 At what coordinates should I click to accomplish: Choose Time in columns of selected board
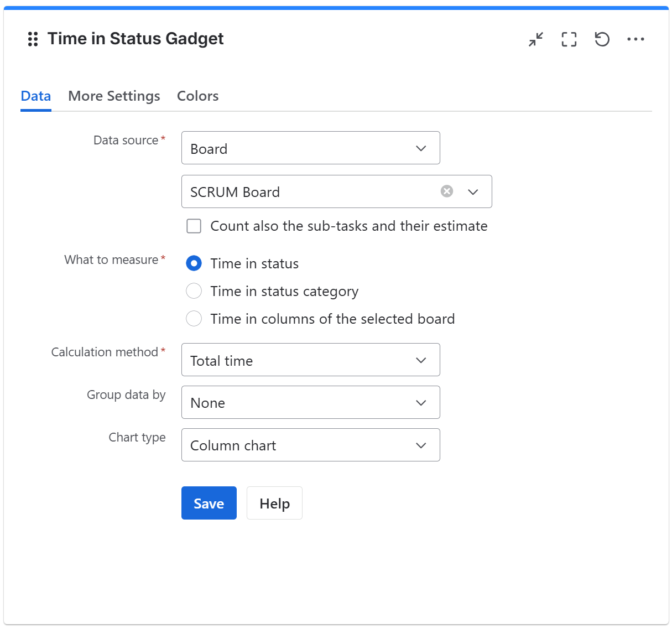pyautogui.click(x=194, y=318)
